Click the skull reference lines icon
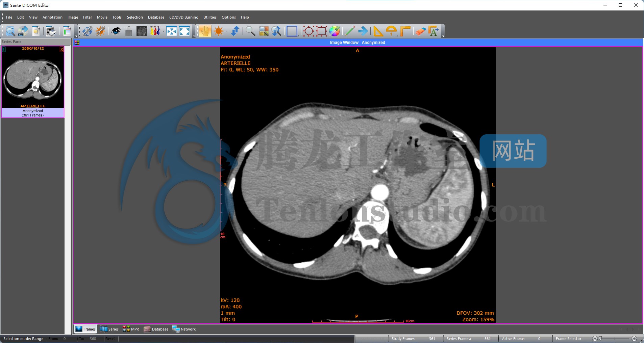Image resolution: width=644 pixels, height=343 pixels. click(142, 31)
